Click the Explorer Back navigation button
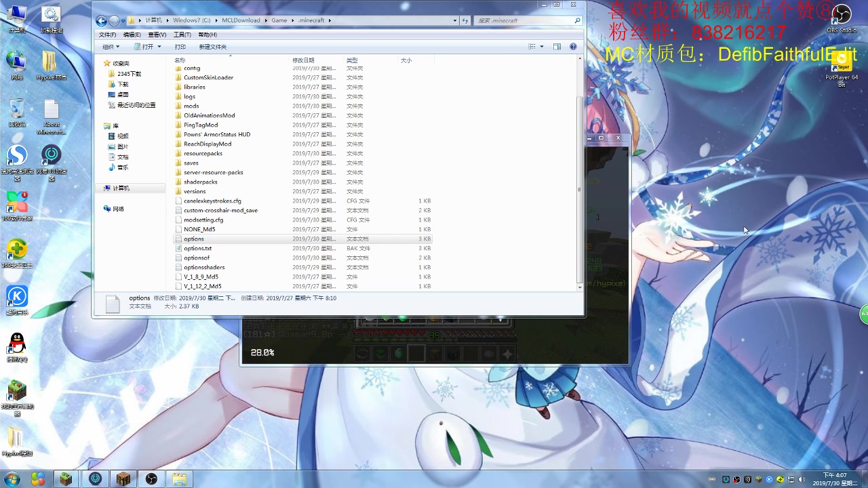 coord(101,20)
